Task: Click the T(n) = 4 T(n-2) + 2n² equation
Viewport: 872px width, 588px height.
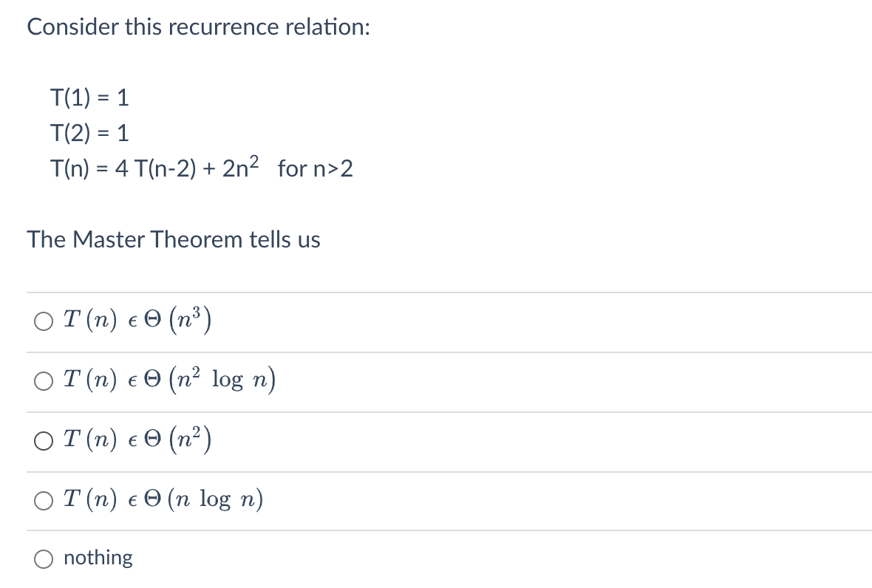Action: coord(154,167)
